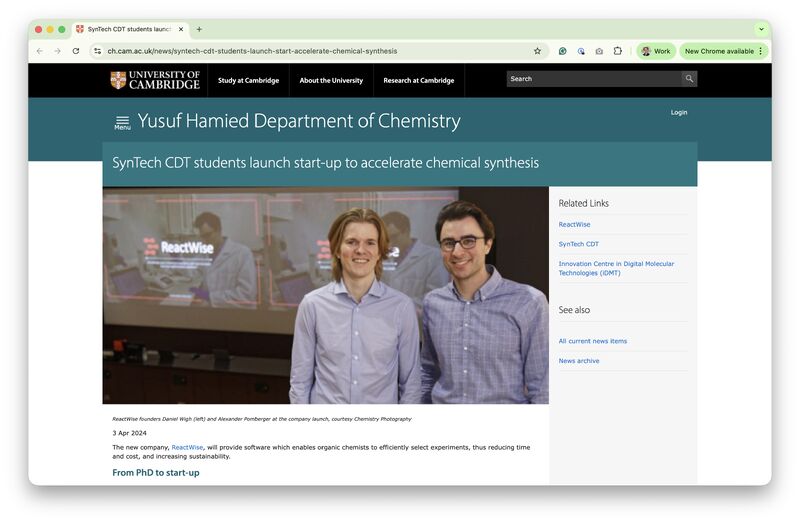Image resolution: width=800 pixels, height=523 pixels.
Task: Click the ReactWise link in article text
Action: (187, 447)
